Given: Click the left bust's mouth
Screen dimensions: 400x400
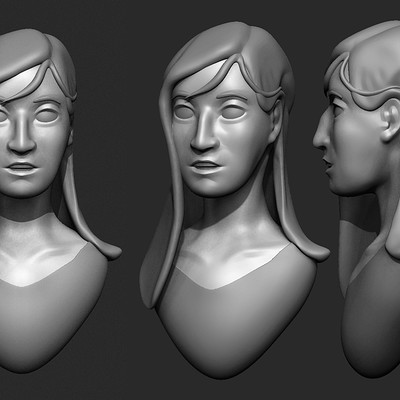Looking at the screenshot, I should click(21, 168).
